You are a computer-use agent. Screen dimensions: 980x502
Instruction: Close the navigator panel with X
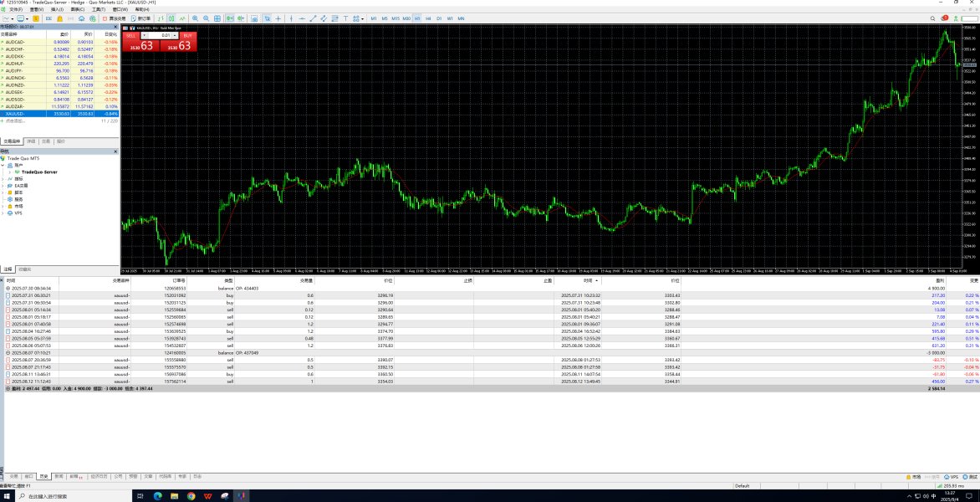click(115, 151)
